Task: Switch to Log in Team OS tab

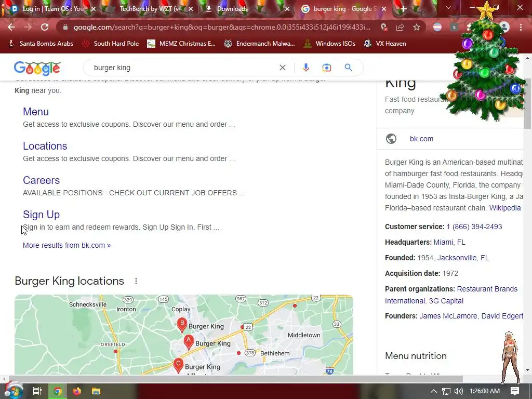Action: click(52, 9)
